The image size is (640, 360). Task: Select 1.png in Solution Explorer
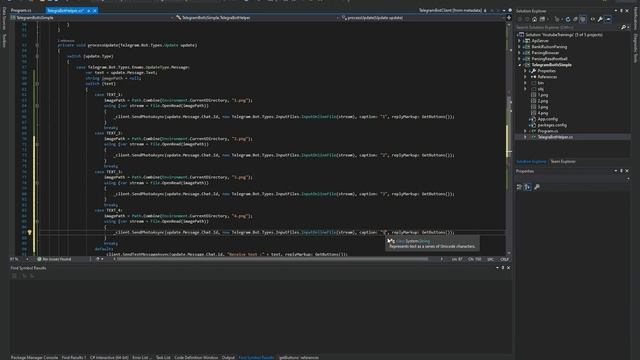pos(542,95)
